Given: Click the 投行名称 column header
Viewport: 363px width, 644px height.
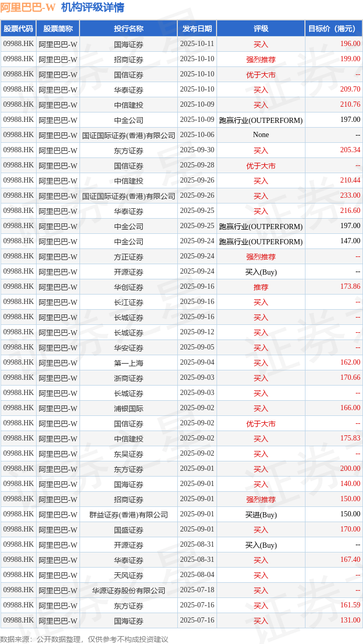Looking at the screenshot, I should tap(129, 29).
